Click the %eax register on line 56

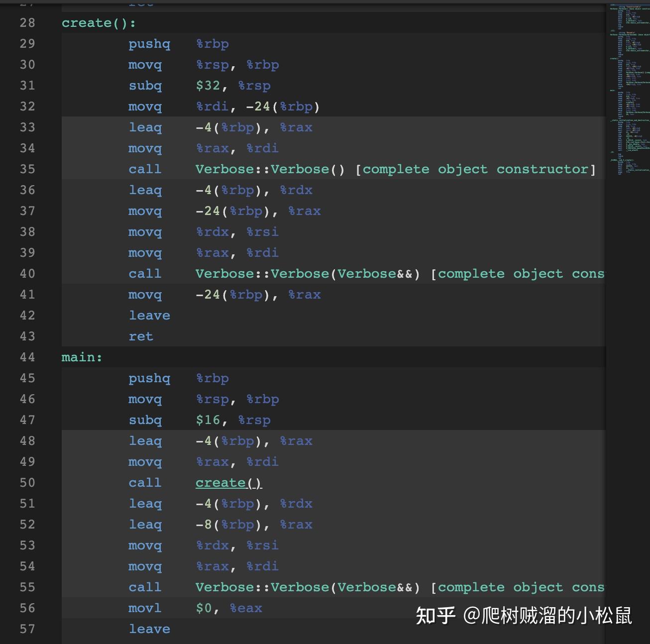tap(245, 608)
